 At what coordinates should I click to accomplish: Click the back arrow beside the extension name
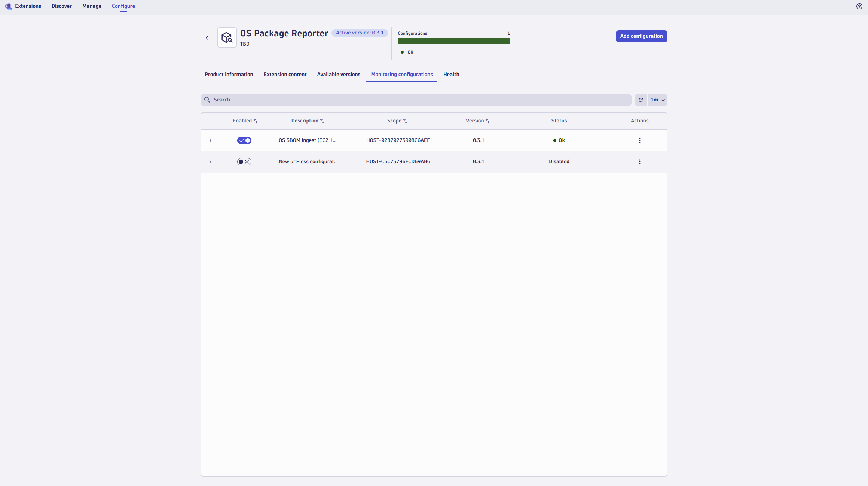(x=207, y=37)
